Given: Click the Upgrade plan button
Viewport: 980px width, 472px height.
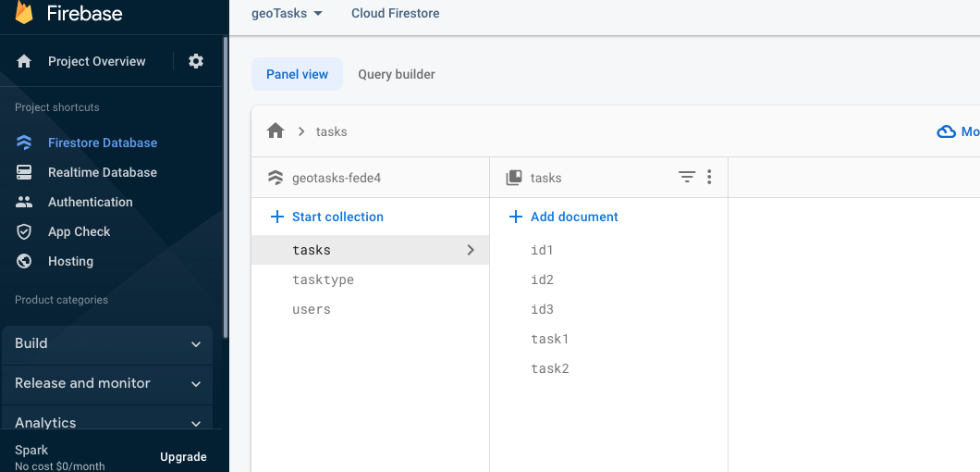Looking at the screenshot, I should pos(183,457).
